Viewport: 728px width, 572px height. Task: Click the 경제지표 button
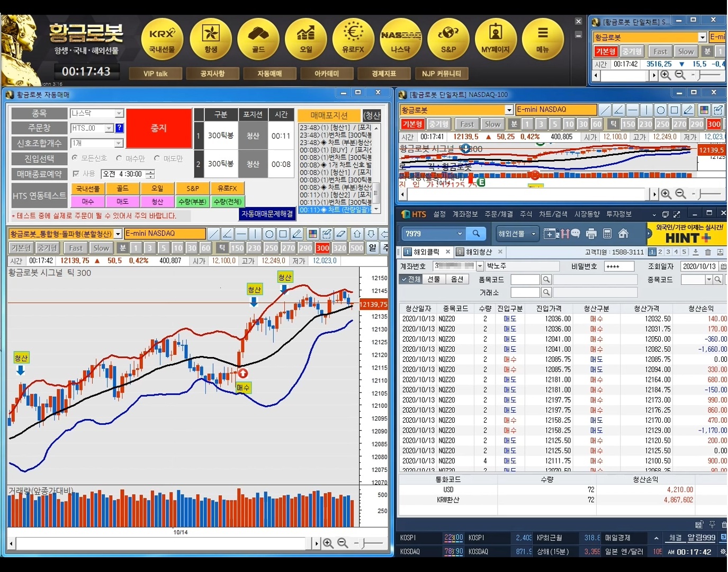point(384,74)
